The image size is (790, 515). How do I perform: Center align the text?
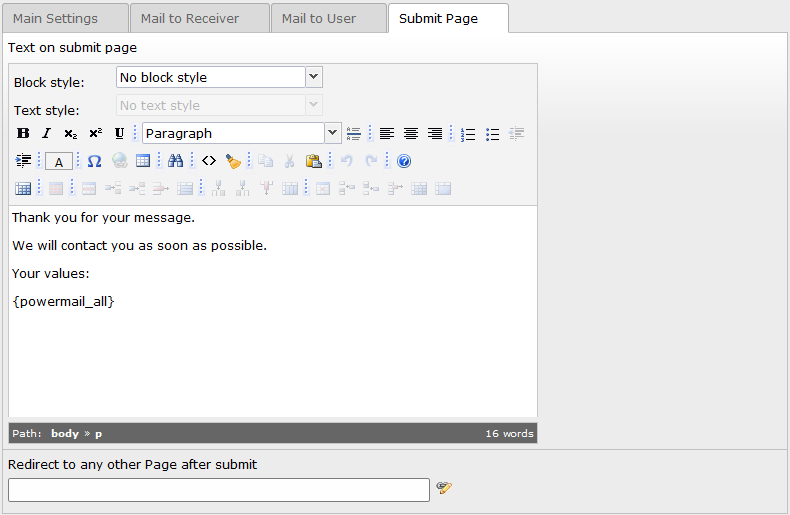tap(411, 134)
